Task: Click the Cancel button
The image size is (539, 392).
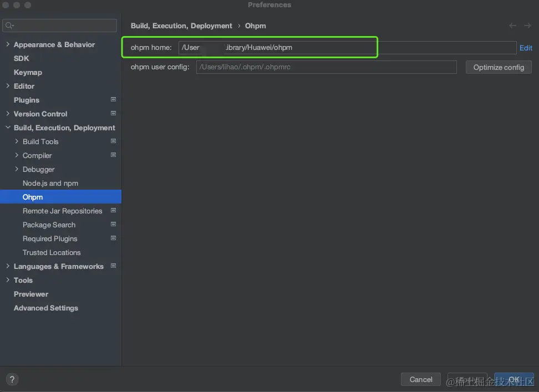Action: click(421, 379)
